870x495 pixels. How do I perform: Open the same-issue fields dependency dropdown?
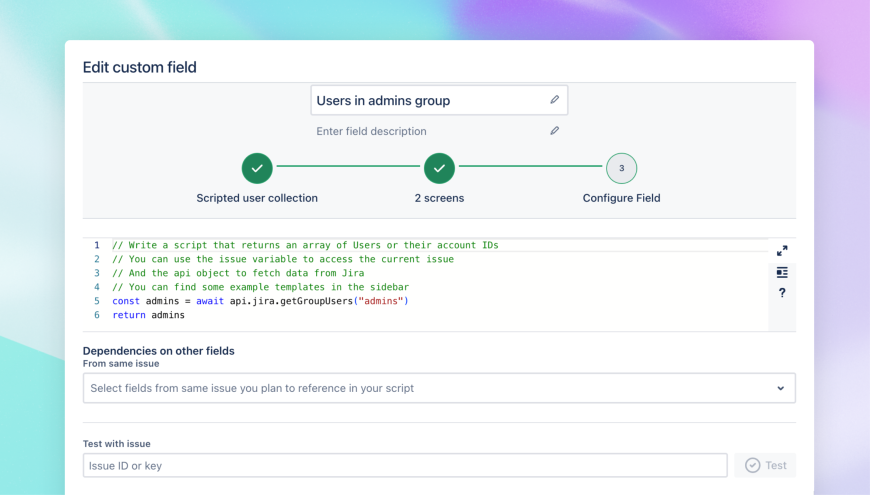coord(430,388)
